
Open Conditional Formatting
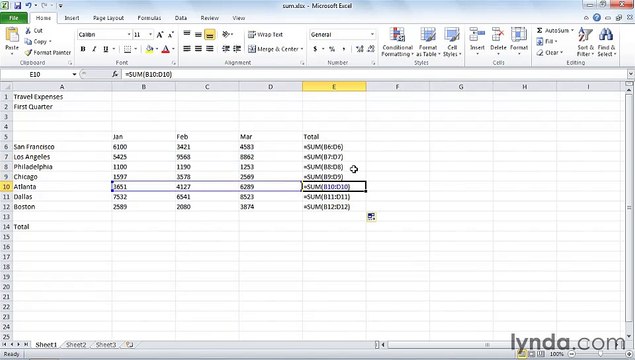(x=397, y=42)
